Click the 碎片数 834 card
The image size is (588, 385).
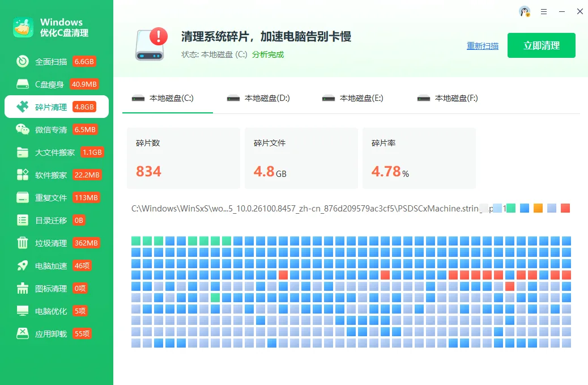coord(184,158)
